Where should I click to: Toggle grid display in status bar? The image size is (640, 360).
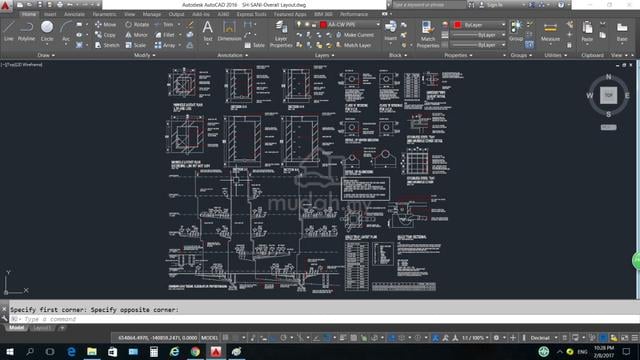tap(225, 338)
